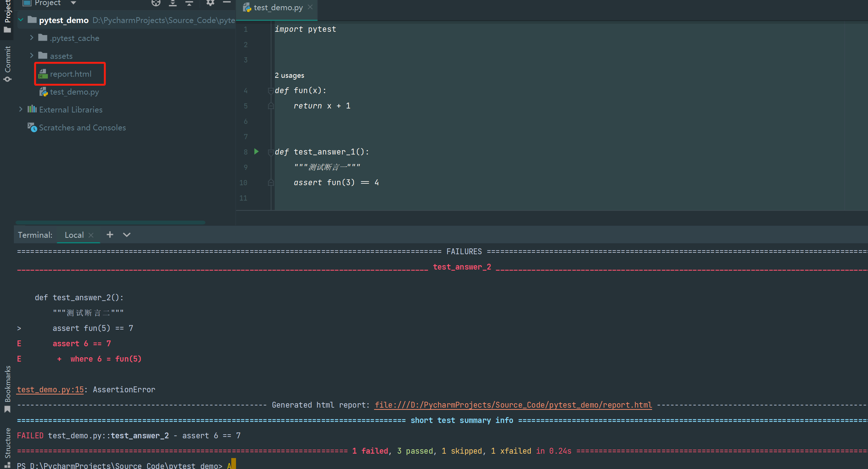Run test_answer_1 via green gutter arrow

tap(256, 152)
